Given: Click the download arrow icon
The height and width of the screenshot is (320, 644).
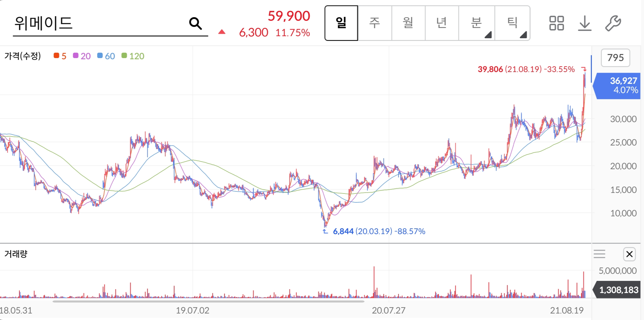Looking at the screenshot, I should tap(585, 23).
